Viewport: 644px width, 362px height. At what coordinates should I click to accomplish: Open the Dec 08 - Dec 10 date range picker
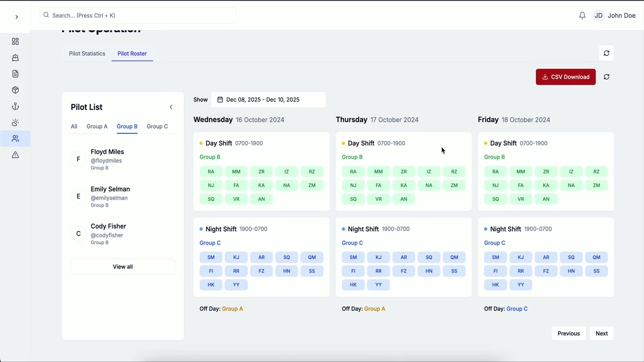268,100
